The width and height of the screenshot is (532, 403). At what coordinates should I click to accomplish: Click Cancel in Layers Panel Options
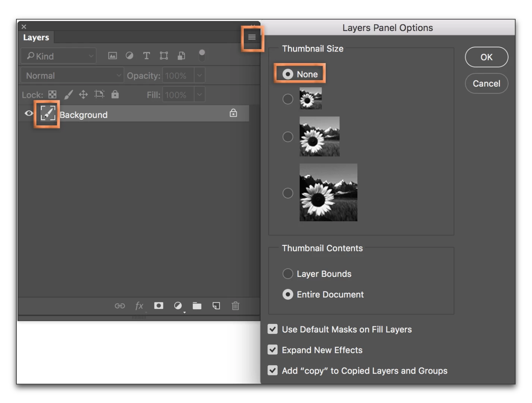486,83
